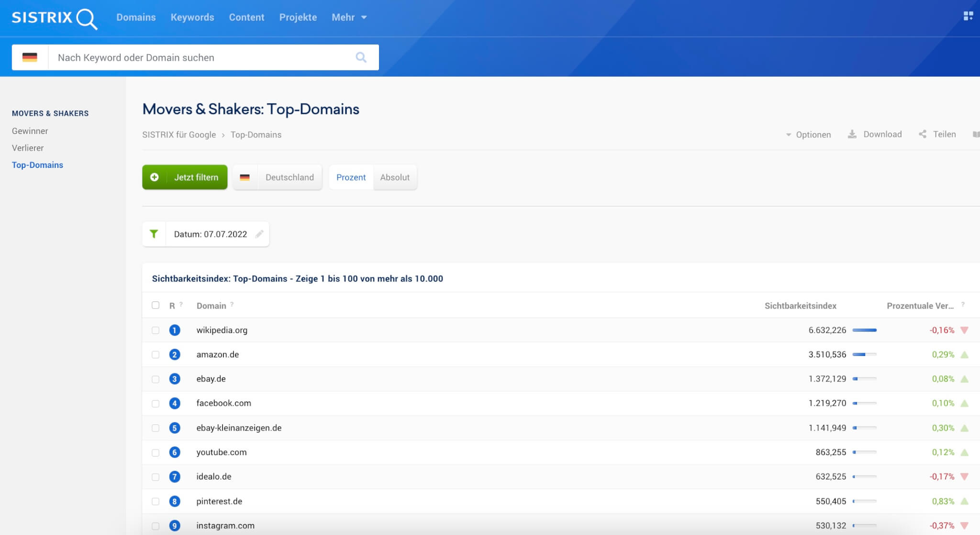Click the German flag beside Deutschland button
The height and width of the screenshot is (535, 980).
tap(245, 177)
